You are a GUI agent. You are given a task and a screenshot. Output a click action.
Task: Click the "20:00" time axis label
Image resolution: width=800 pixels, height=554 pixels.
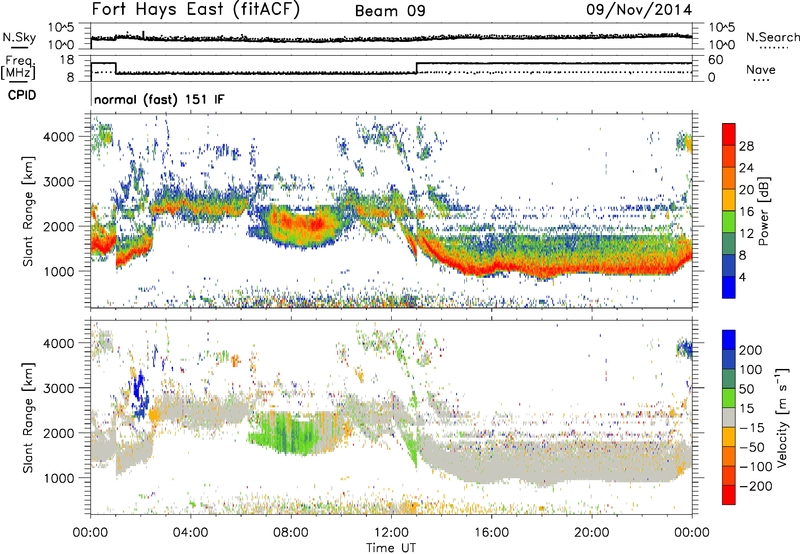pyautogui.click(x=591, y=533)
